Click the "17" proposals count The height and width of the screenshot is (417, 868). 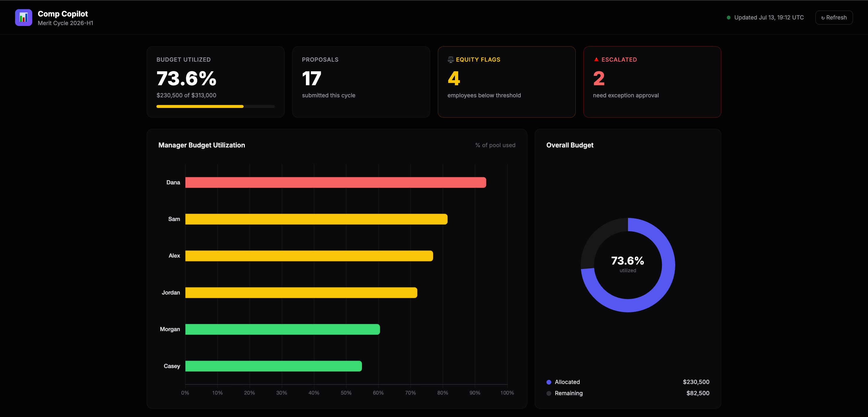click(x=312, y=78)
